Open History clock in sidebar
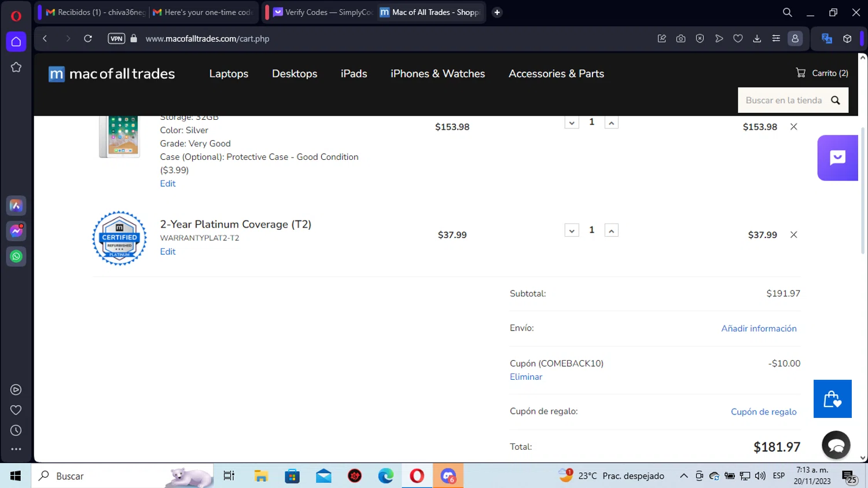 pyautogui.click(x=16, y=430)
